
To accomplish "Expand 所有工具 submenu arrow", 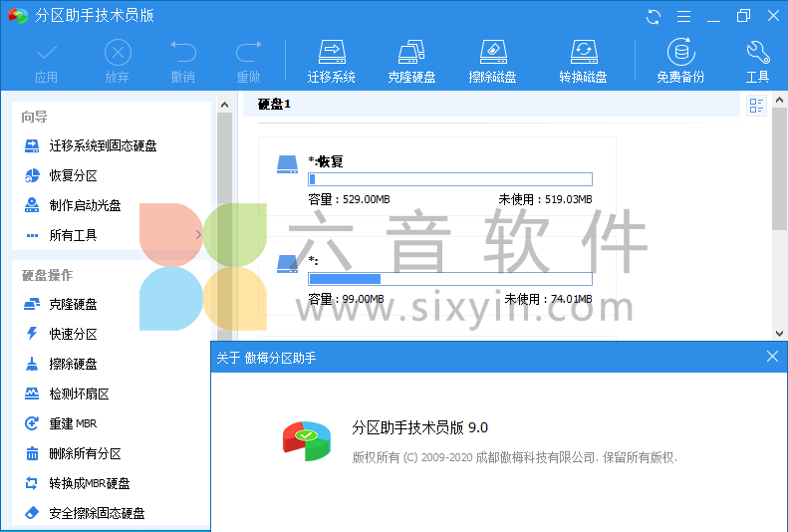I will 198,234.
